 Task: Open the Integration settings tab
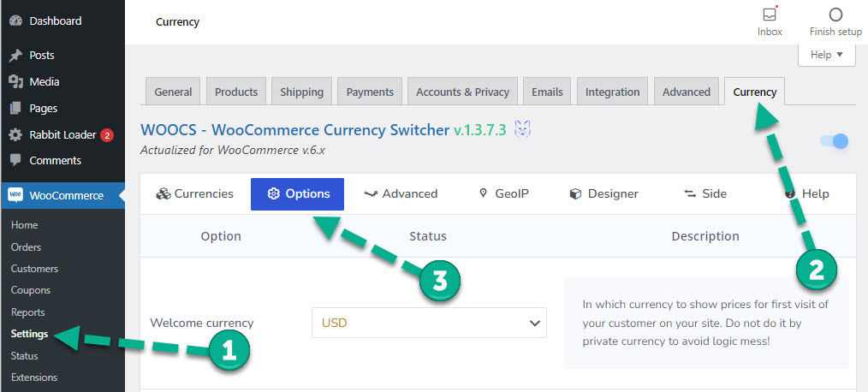tap(613, 92)
